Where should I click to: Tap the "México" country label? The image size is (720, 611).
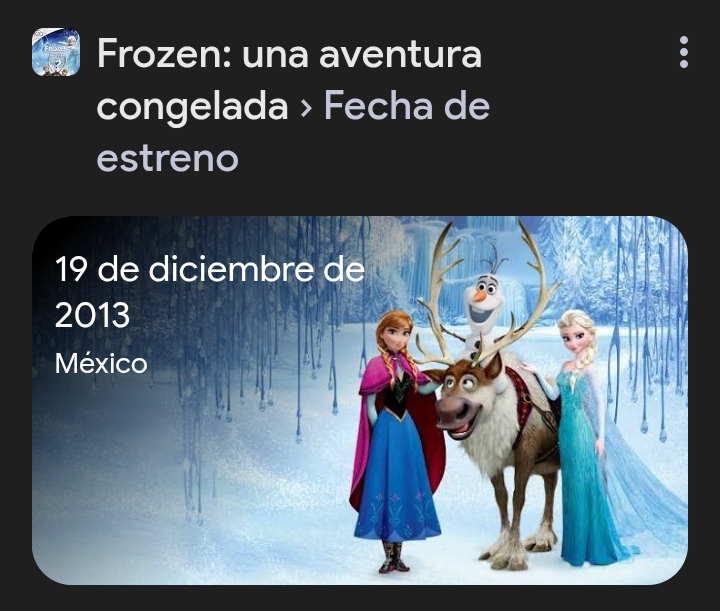101,364
